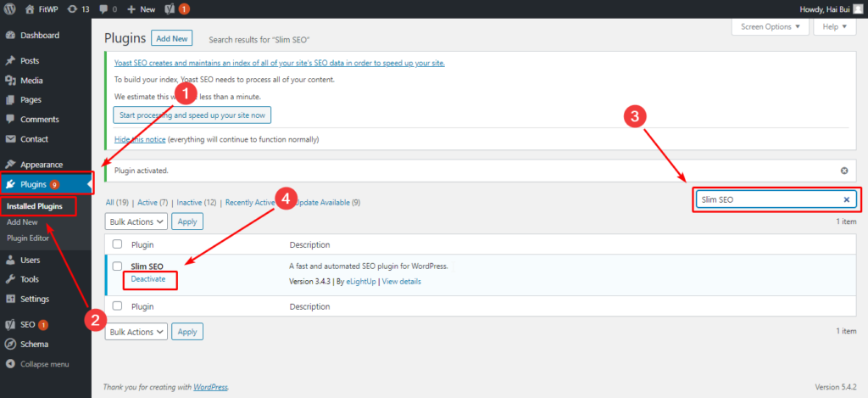Dismiss the Plugin activated notice
This screenshot has height=398, width=868.
coord(844,171)
